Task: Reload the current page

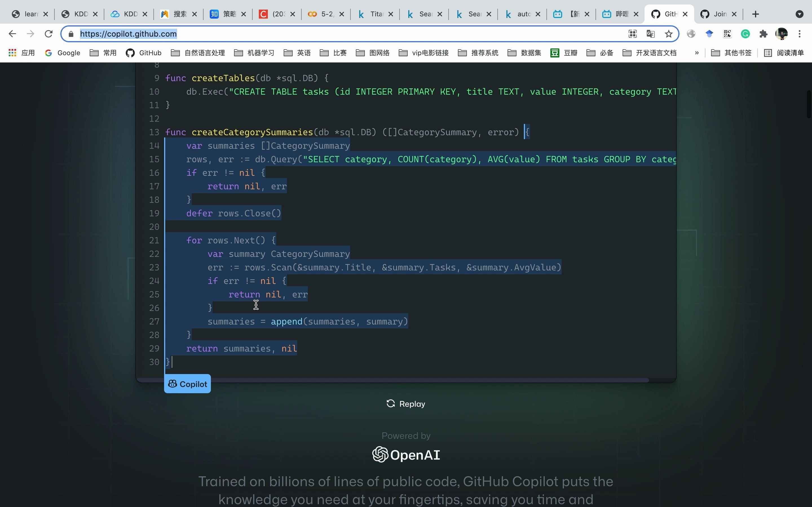Action: (48, 34)
